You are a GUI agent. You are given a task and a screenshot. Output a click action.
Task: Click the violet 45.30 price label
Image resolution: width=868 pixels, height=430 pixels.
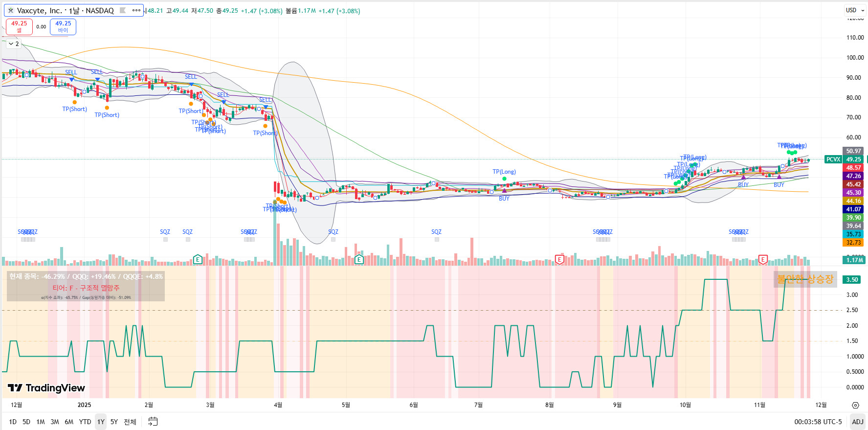pos(853,193)
